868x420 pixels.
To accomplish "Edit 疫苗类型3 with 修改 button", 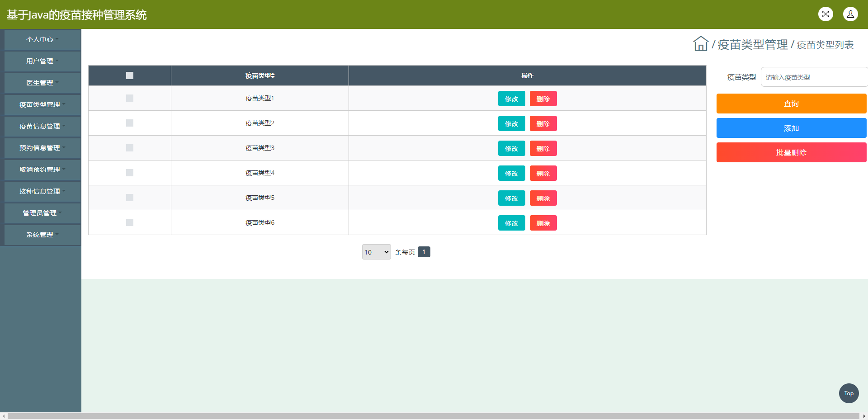I will 511,148.
